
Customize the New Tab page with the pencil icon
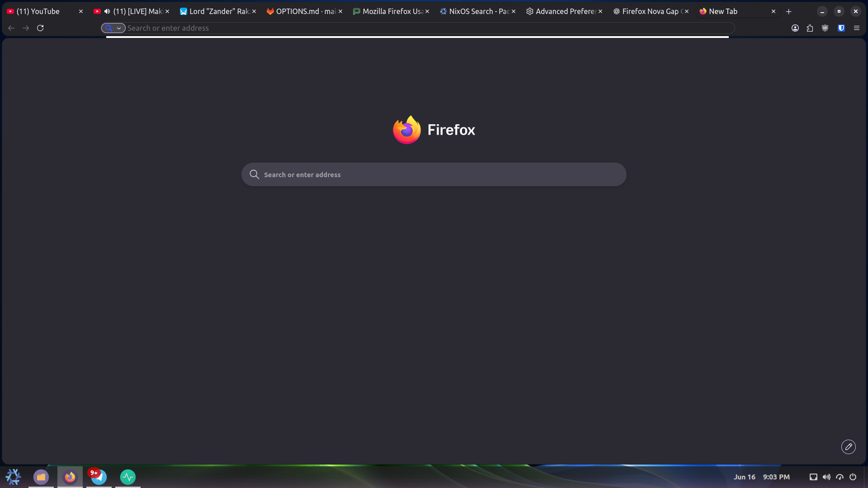[849, 447]
